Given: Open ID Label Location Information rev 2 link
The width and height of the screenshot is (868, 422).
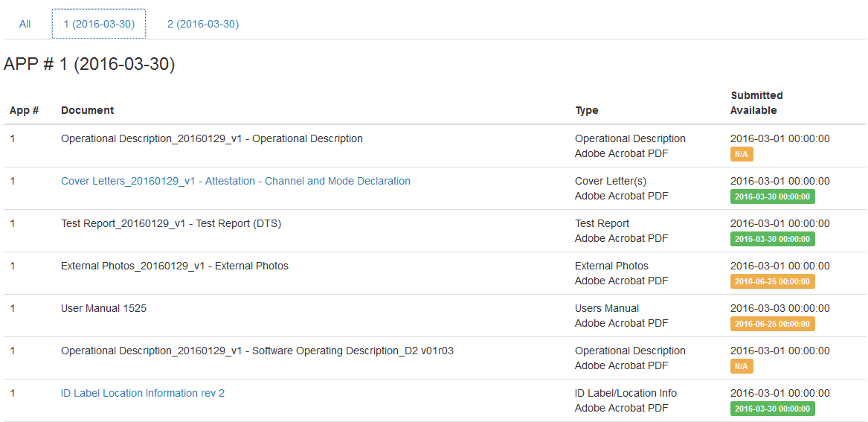Looking at the screenshot, I should [x=142, y=393].
